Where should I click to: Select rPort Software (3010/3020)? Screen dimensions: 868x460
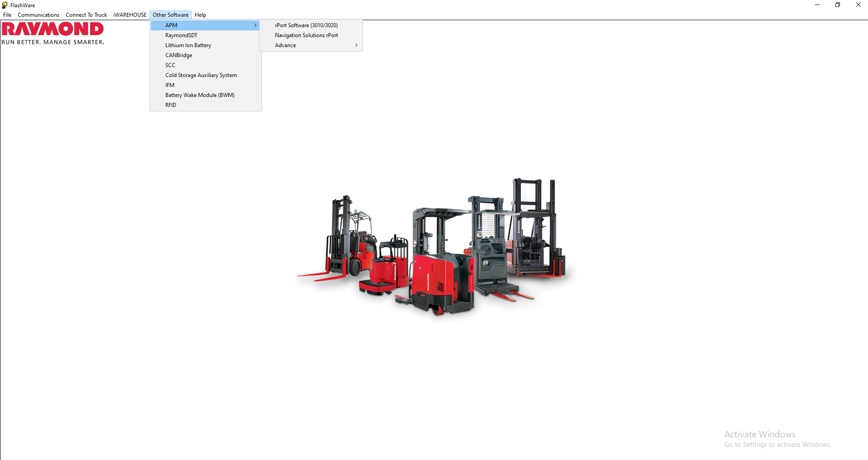tap(305, 25)
